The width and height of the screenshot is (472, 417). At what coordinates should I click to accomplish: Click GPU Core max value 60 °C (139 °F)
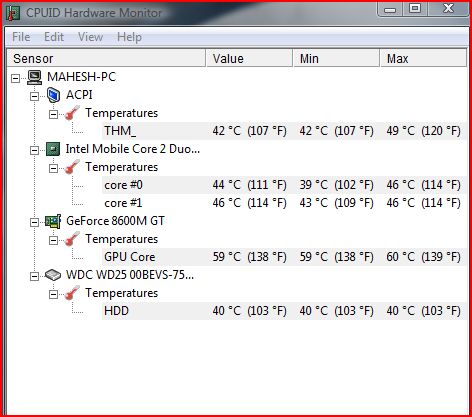[423, 257]
